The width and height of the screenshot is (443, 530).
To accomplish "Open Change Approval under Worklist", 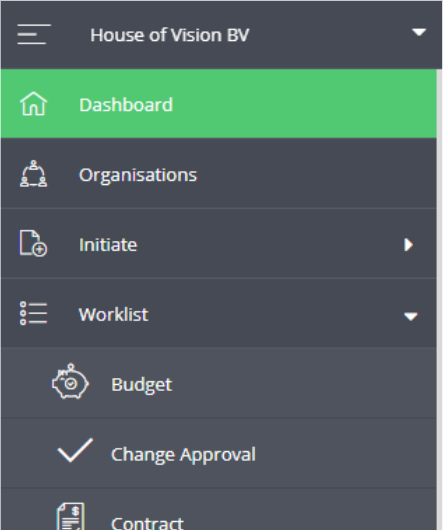I will (x=219, y=453).
